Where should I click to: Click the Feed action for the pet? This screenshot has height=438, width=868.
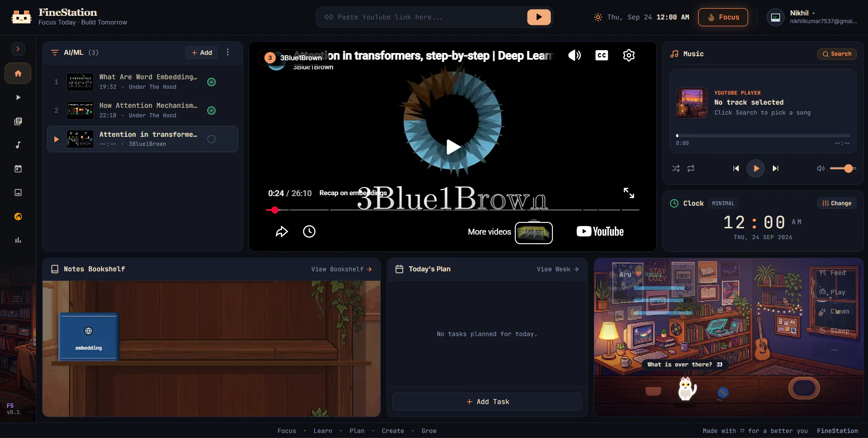click(833, 273)
